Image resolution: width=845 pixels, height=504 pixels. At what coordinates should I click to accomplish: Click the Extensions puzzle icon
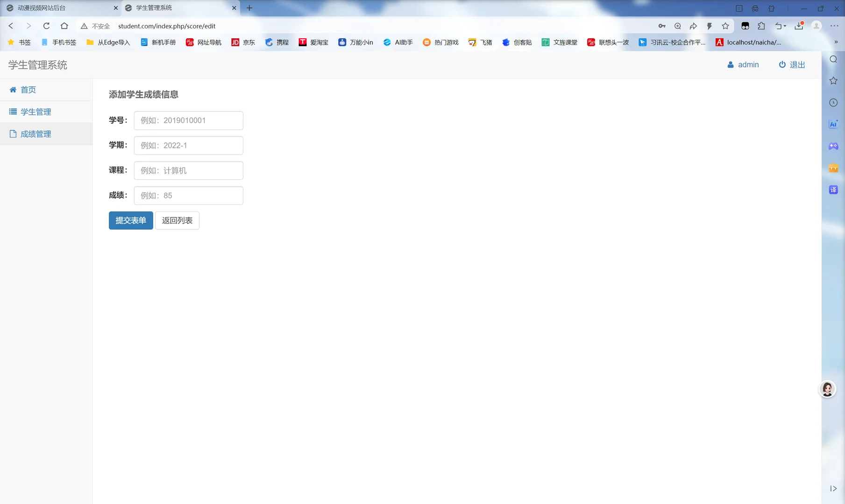762,26
